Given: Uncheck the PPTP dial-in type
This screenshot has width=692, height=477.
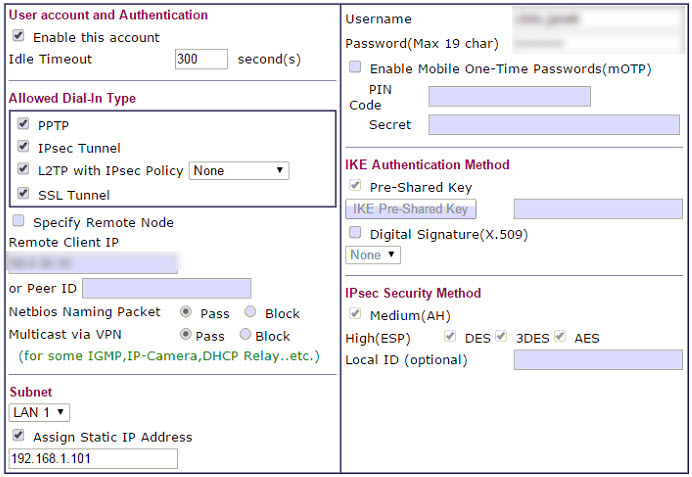Looking at the screenshot, I should (x=24, y=124).
